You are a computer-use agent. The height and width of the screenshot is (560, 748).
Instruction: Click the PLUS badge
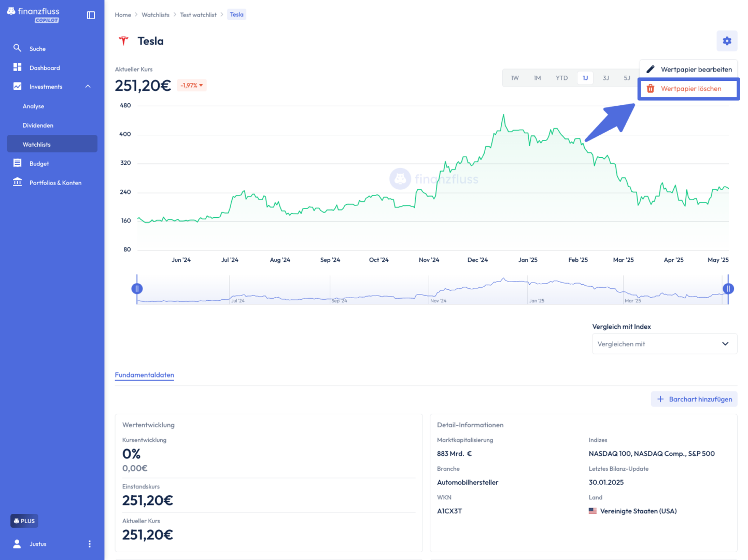click(x=24, y=521)
